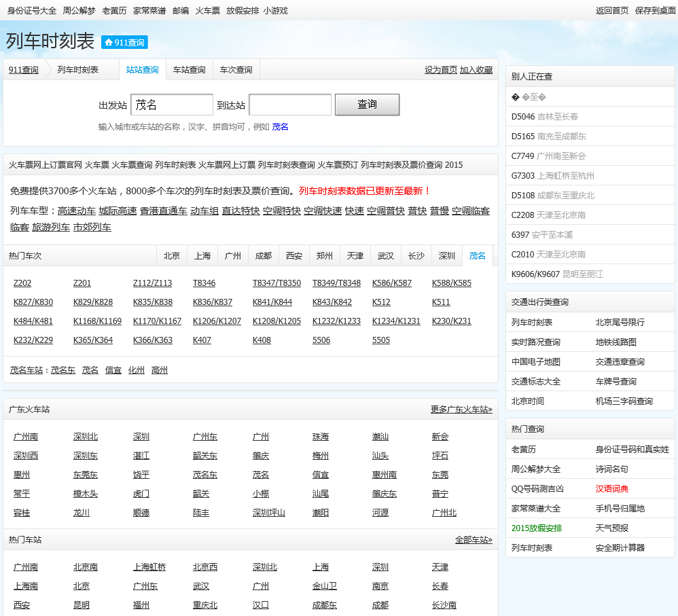Screen dimensions: 678x616
Task: Click the 出发站 input field
Action: tap(172, 105)
